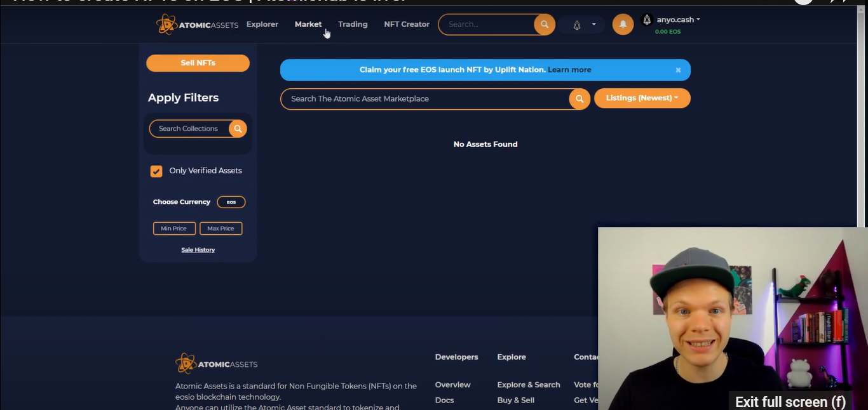This screenshot has width=868, height=410.
Task: Click the Explore footer heading
Action: pos(512,357)
